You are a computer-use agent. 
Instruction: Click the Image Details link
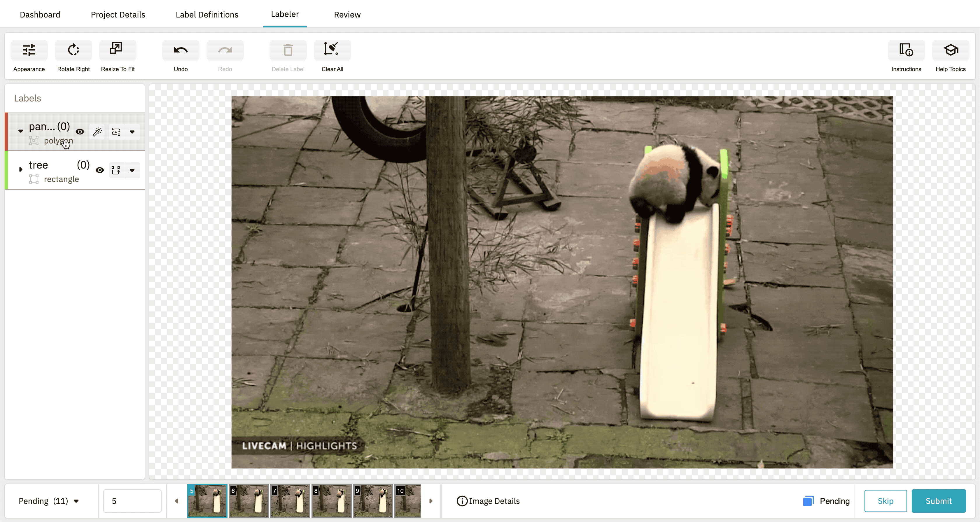coord(494,501)
